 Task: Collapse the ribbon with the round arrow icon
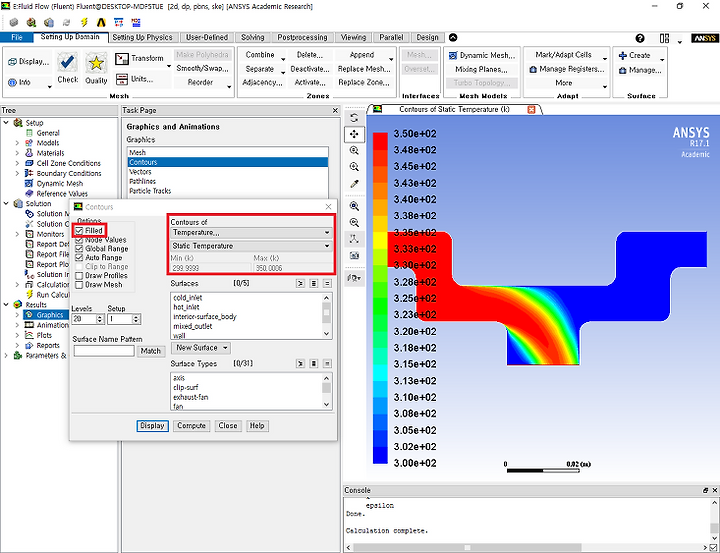[453, 38]
